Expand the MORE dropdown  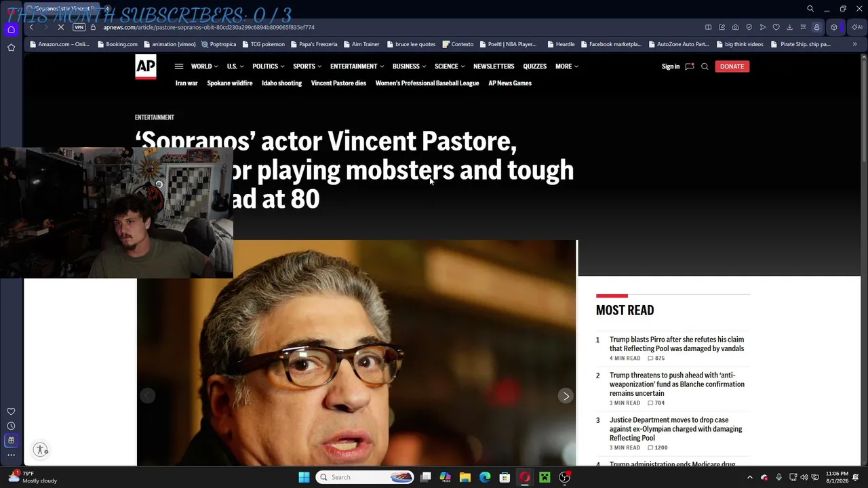click(x=567, y=66)
